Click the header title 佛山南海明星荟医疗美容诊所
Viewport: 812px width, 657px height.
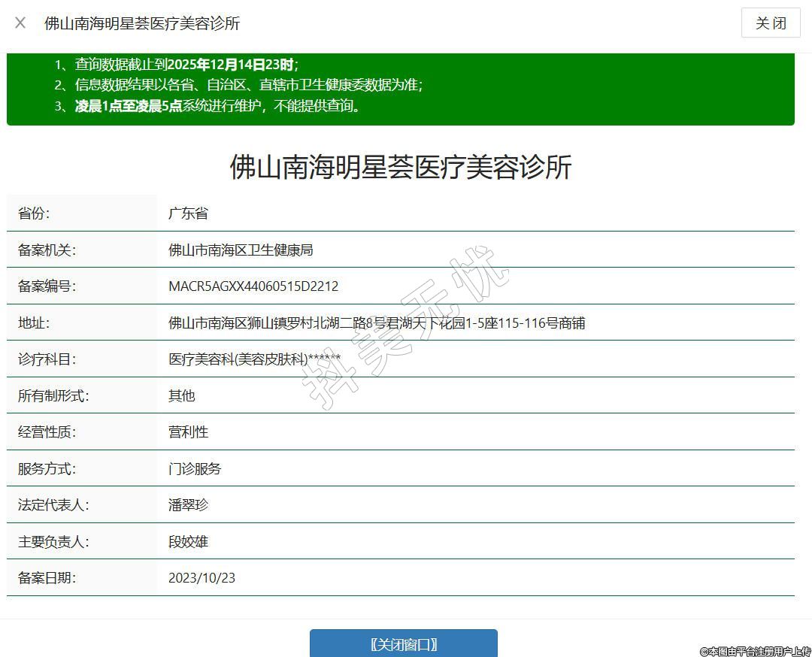click(x=142, y=23)
